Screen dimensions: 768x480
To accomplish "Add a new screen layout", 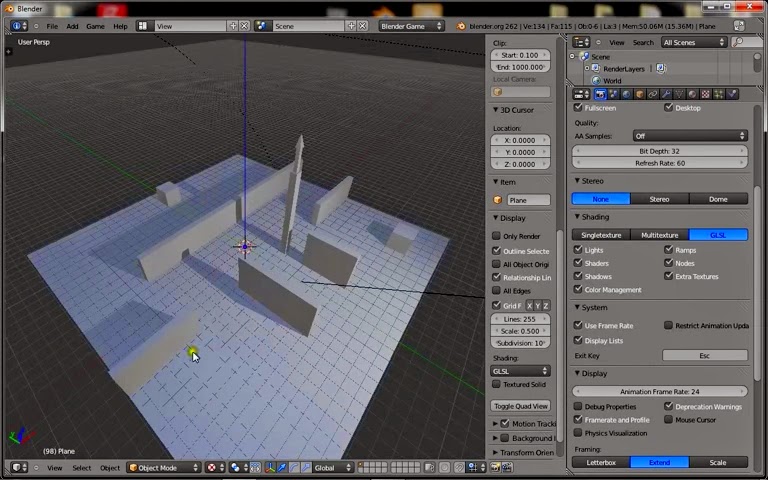I will tap(233, 26).
